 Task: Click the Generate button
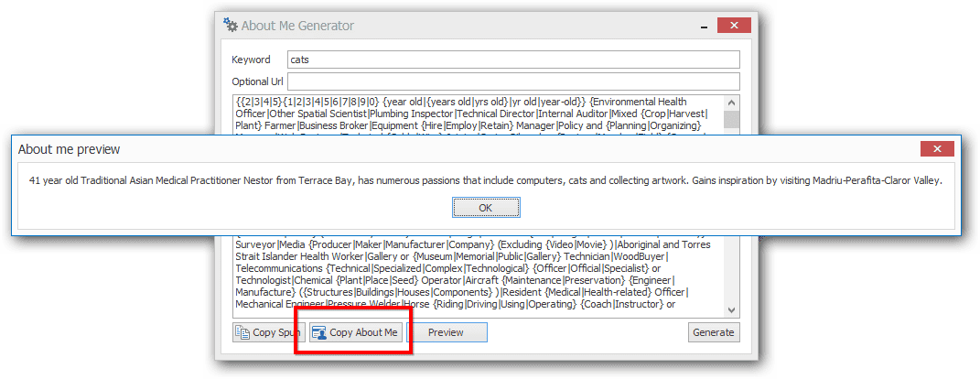pyautogui.click(x=714, y=332)
